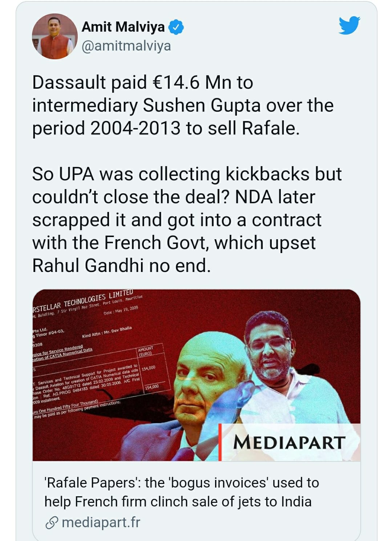
Task: Click the chain link icon beside mediapart.fr
Action: 52,522
